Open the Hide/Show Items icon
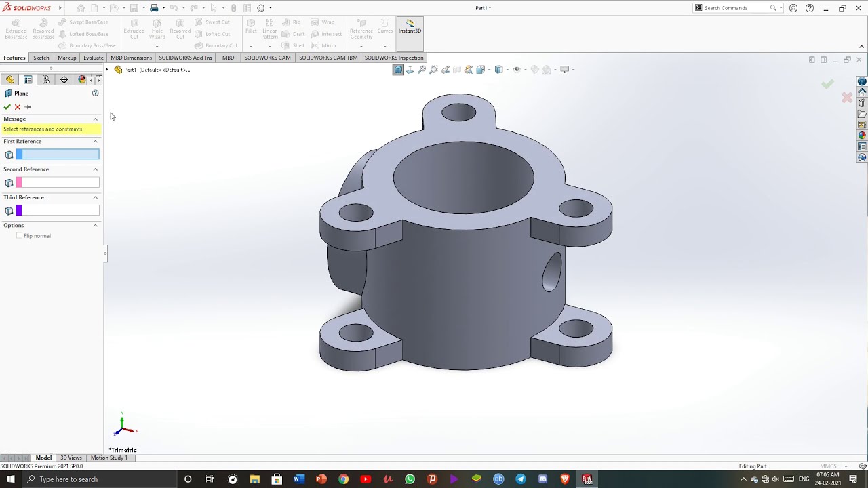868x488 pixels. (x=517, y=70)
